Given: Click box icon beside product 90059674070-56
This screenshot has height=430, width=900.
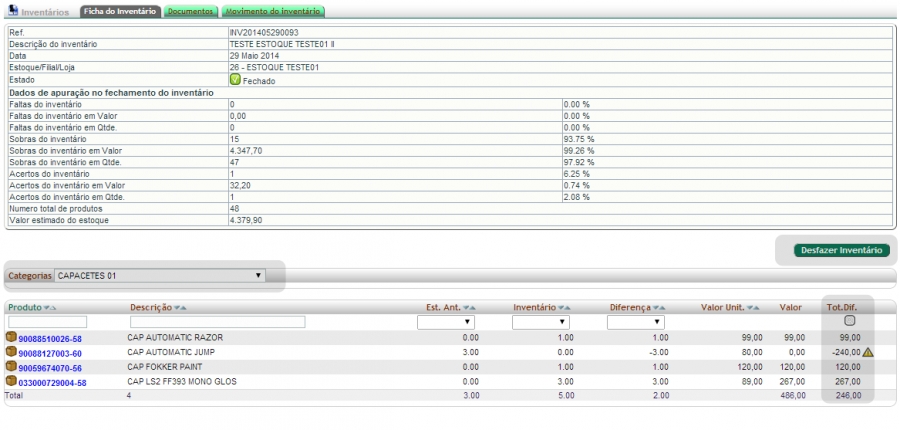Looking at the screenshot, I should [12, 367].
